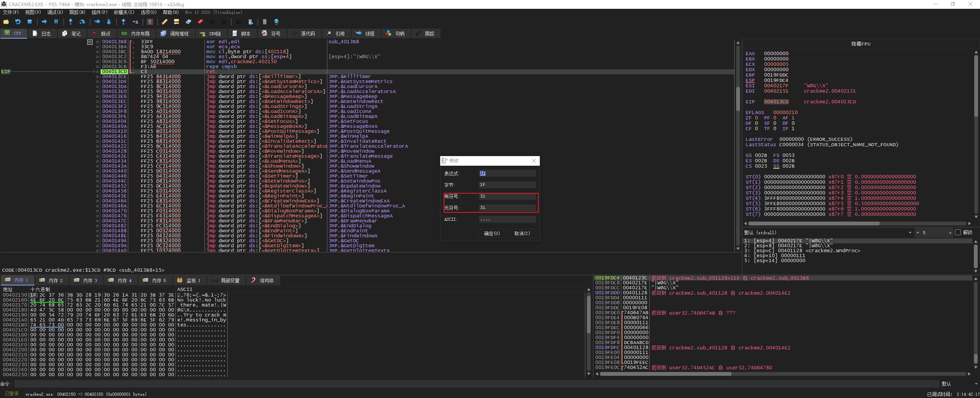Click the pause debugging icon

click(x=56, y=22)
